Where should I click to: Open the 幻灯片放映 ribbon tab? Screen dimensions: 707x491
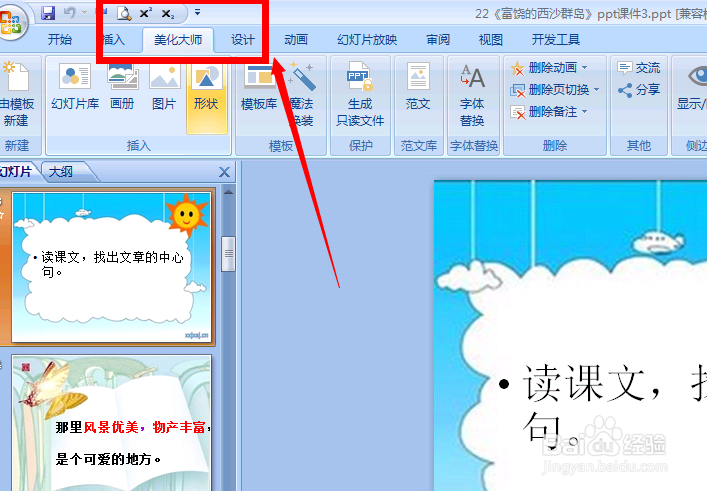point(367,40)
